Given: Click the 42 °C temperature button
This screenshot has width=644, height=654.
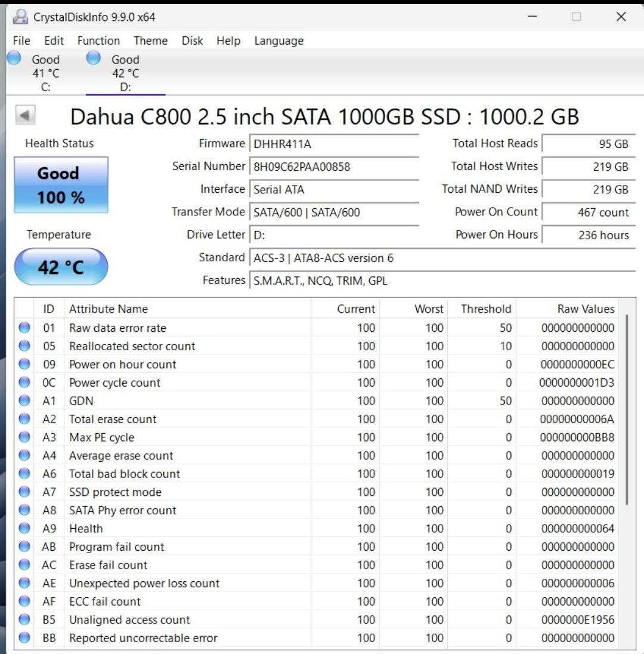Looking at the screenshot, I should [x=61, y=267].
